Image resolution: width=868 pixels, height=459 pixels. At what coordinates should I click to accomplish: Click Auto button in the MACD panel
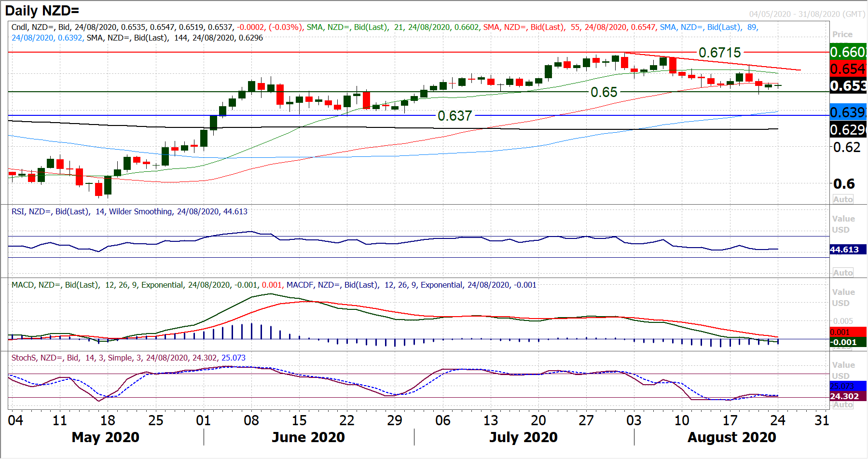843,347
